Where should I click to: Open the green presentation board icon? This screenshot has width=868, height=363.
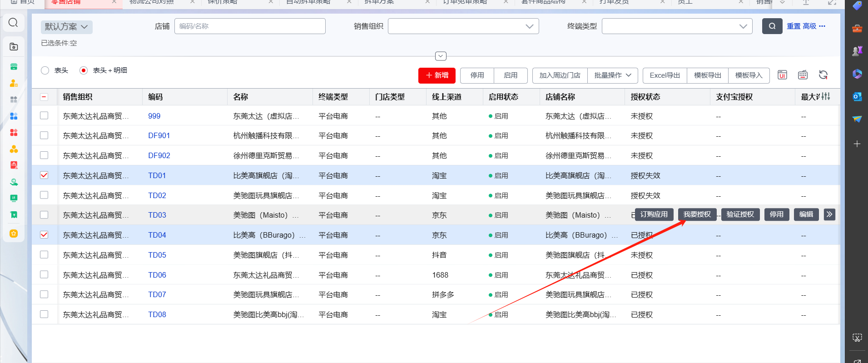[x=14, y=198]
